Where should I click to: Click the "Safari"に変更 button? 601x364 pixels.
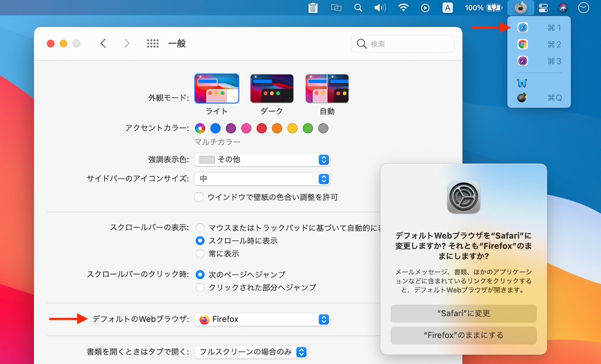pyautogui.click(x=464, y=313)
